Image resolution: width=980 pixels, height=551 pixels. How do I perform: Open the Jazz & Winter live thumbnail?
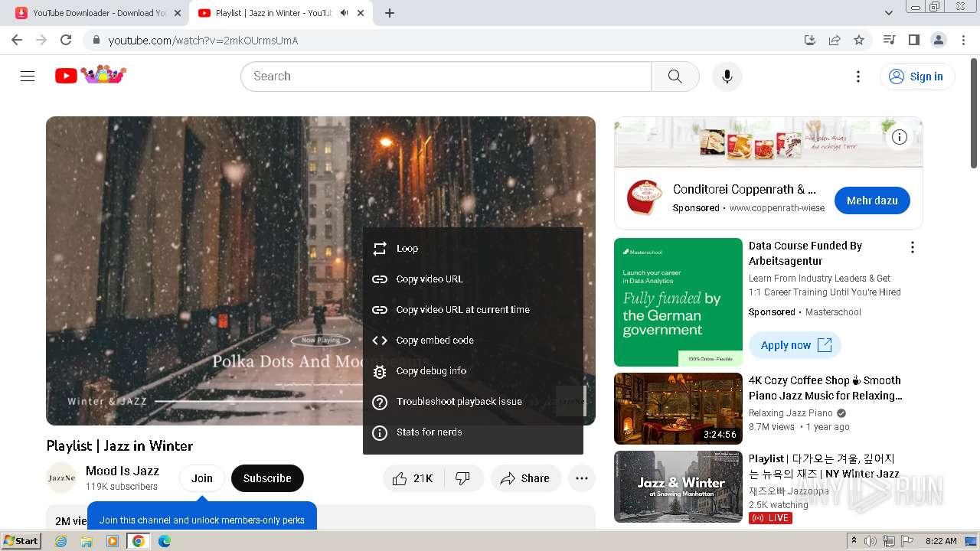(x=678, y=487)
